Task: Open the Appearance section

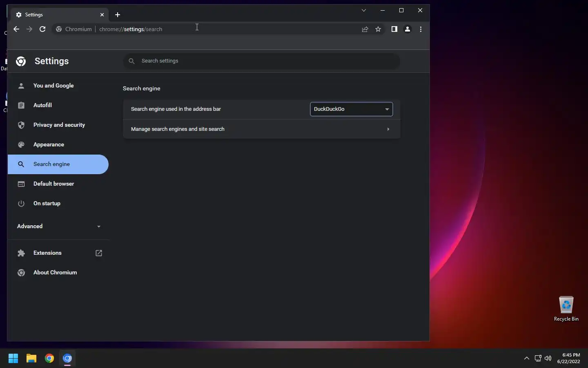Action: click(x=58, y=144)
